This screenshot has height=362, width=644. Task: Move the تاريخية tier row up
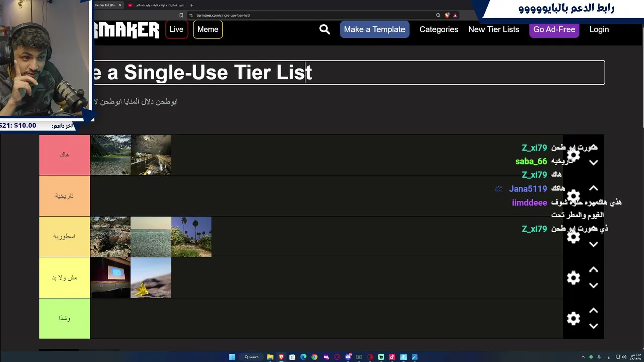point(594,188)
